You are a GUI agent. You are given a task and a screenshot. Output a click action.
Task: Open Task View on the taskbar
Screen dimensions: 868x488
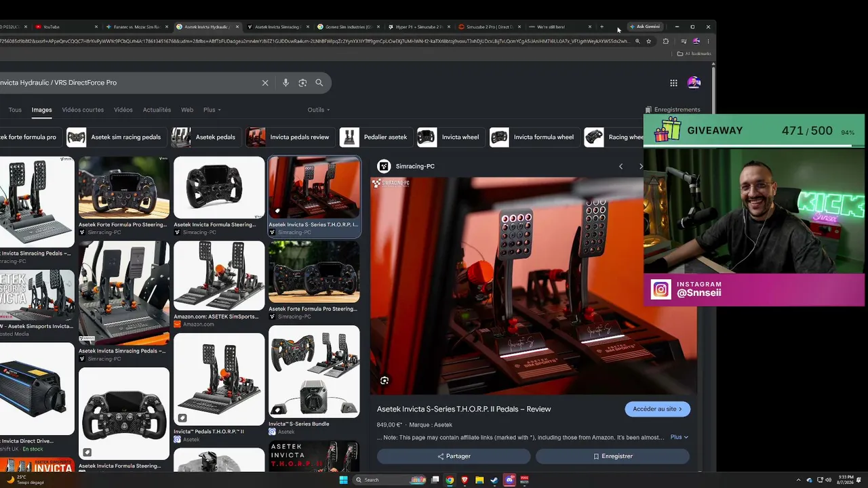(x=435, y=480)
